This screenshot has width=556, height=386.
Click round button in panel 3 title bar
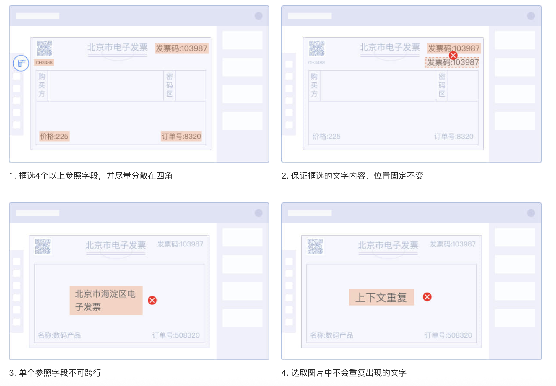[x=258, y=213]
